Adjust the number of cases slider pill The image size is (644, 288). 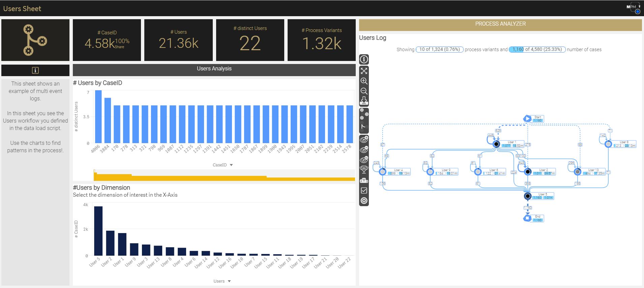pos(537,50)
